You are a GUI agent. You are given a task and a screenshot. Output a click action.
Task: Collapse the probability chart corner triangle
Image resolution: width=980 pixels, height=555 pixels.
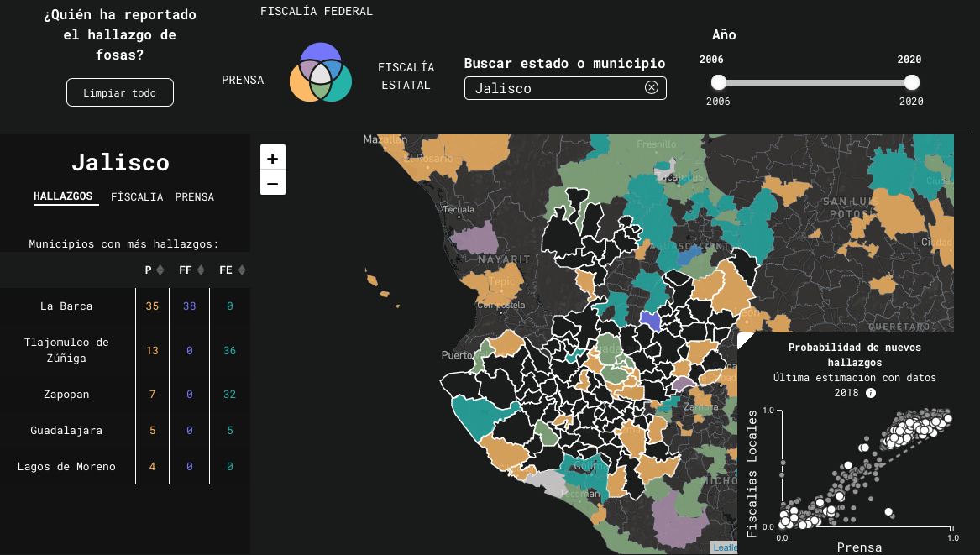coord(744,338)
